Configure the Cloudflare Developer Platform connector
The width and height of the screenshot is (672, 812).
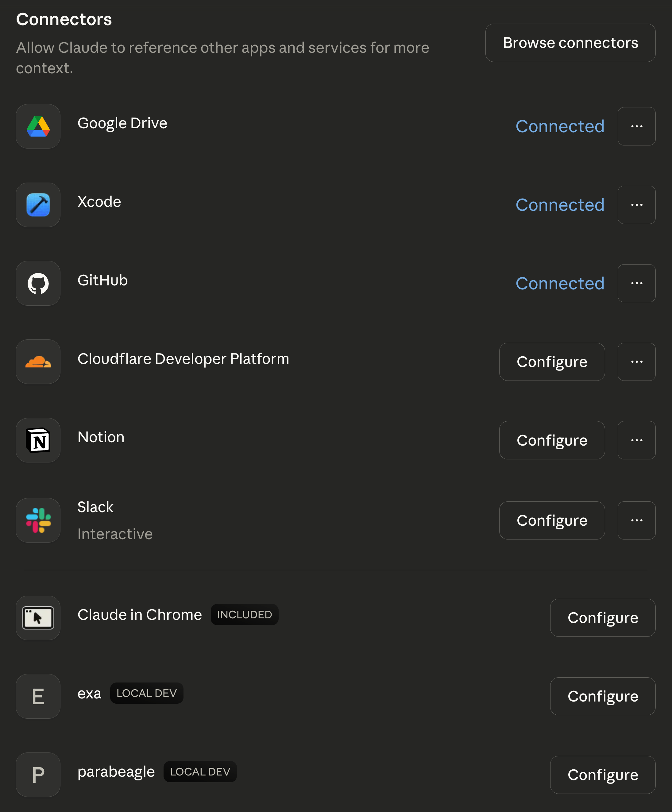[552, 362]
